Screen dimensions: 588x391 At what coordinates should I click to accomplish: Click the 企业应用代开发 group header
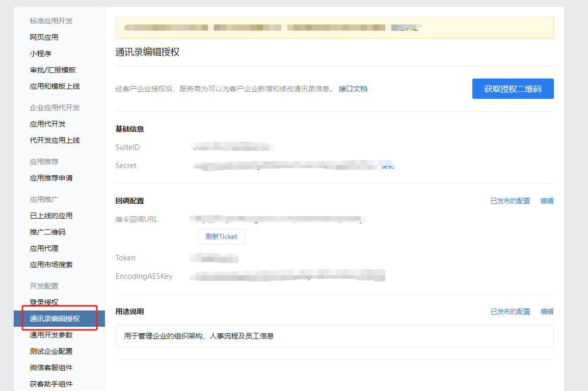tap(55, 108)
